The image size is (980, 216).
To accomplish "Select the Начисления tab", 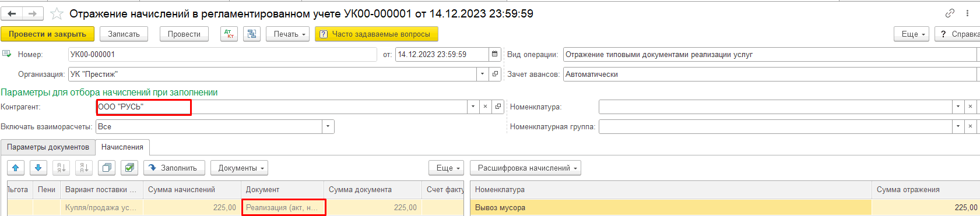I will (122, 147).
